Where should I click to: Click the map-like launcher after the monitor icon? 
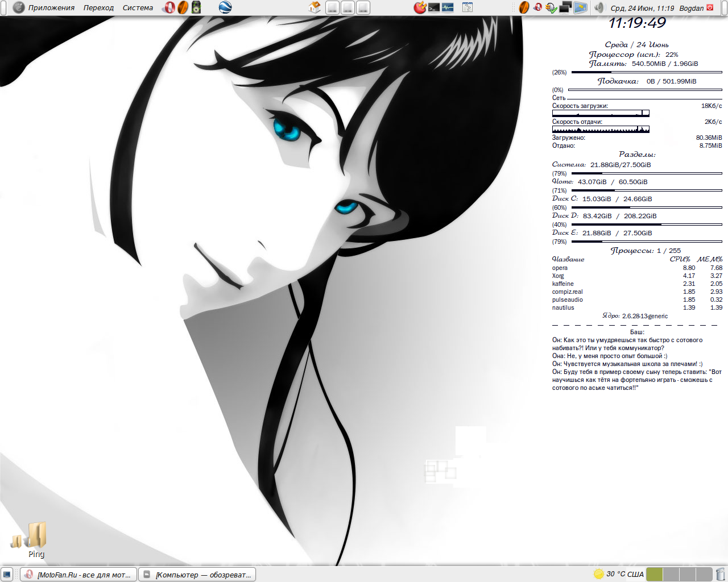[468, 7]
